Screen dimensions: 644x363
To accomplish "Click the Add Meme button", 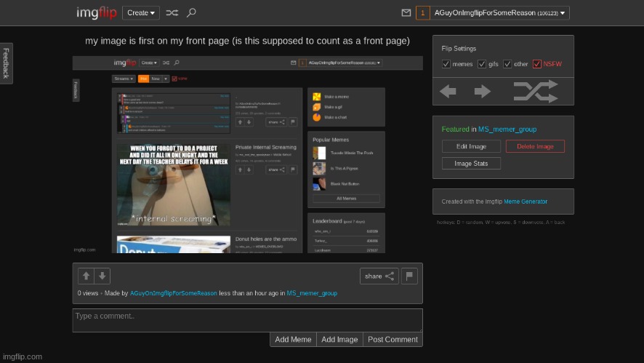I will coord(293,340).
